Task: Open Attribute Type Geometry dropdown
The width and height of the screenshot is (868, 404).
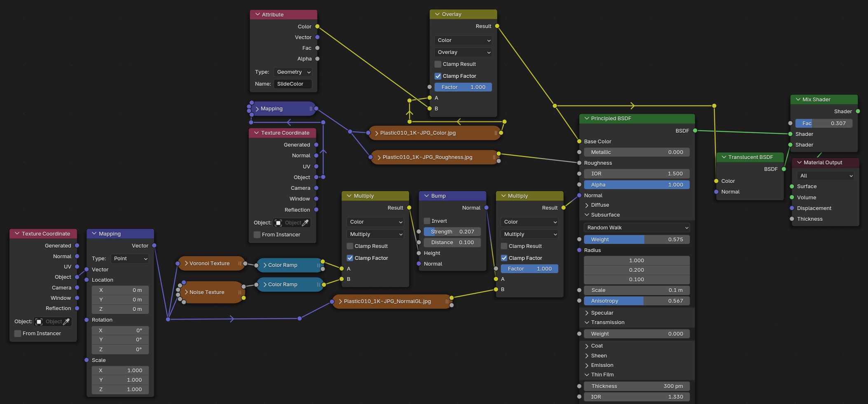Action: [x=293, y=72]
